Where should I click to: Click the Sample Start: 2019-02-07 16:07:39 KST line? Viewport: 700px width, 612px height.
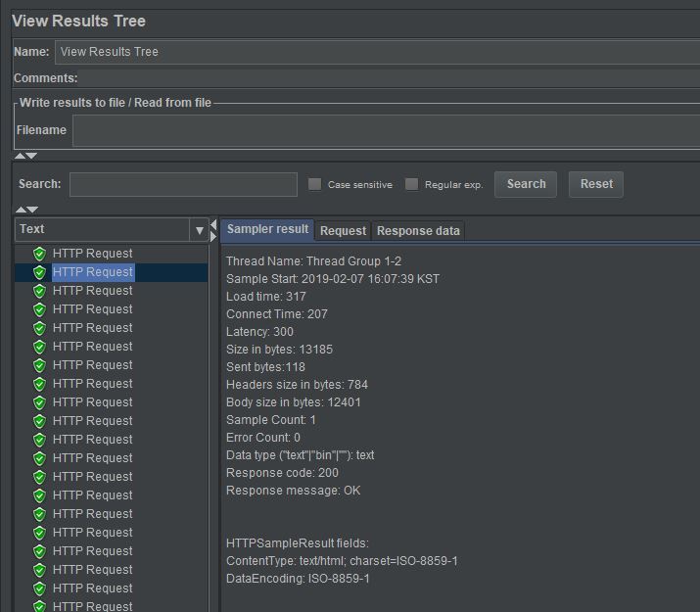(333, 279)
